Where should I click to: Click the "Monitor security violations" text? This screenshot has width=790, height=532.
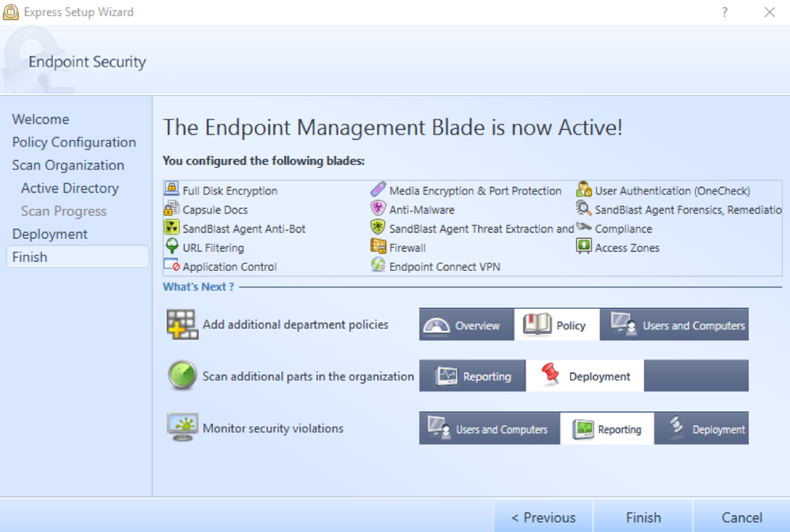(273, 428)
